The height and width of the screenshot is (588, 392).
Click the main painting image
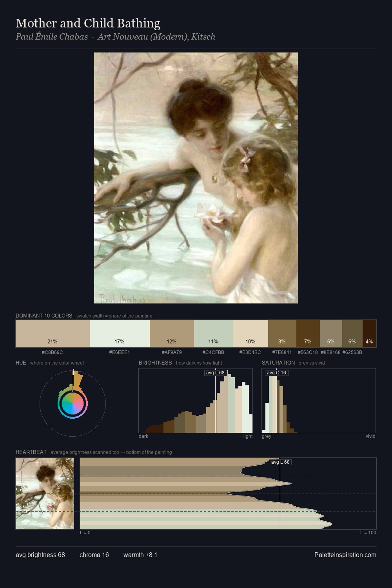[x=196, y=178]
